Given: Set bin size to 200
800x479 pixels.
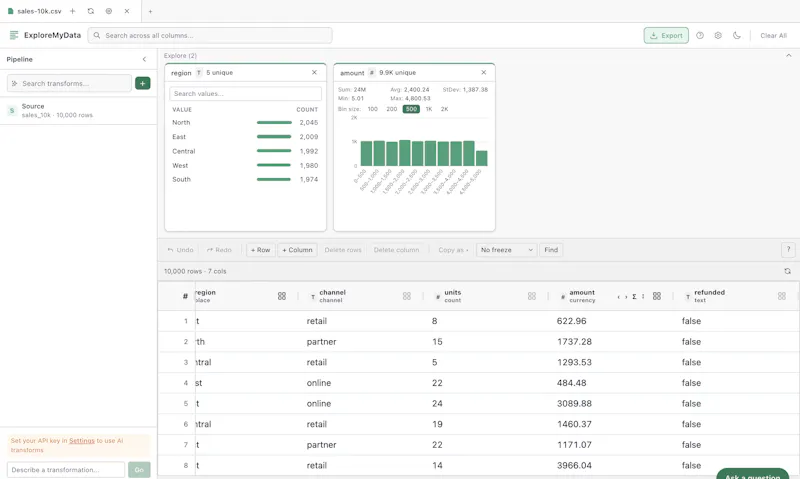Looking at the screenshot, I should click(x=391, y=109).
